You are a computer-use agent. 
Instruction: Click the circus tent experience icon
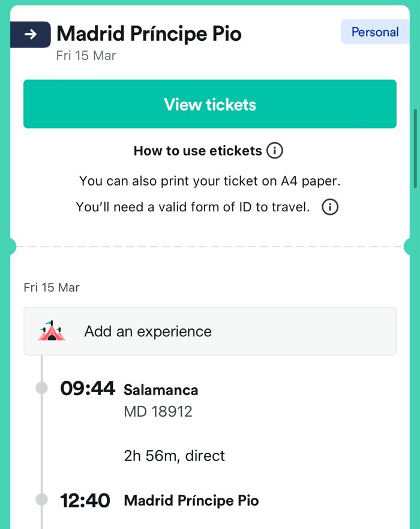pos(52,331)
